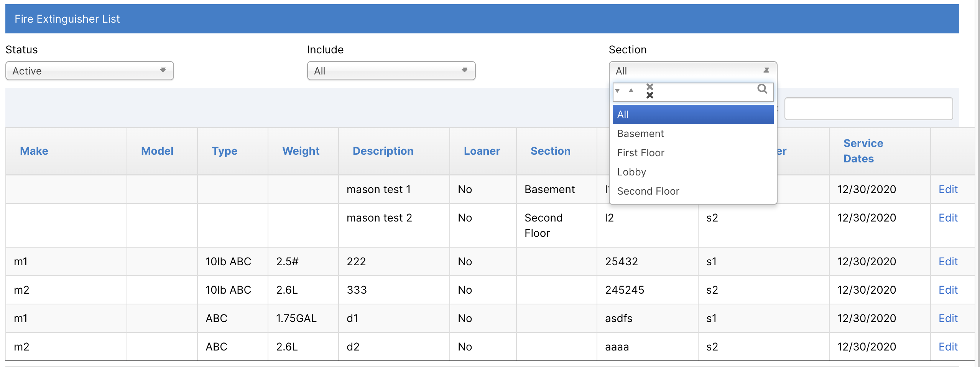Click the dark X clear icon in search box

pos(650,96)
